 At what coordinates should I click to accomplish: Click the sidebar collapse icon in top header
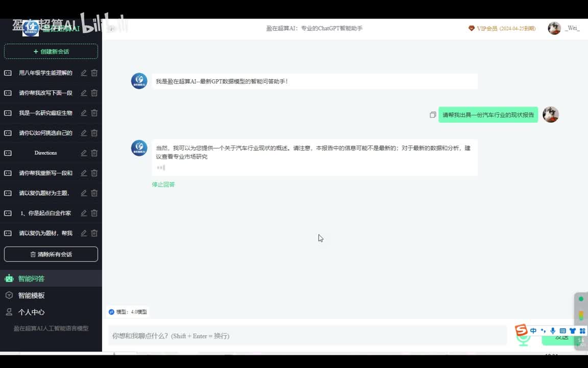(112, 29)
